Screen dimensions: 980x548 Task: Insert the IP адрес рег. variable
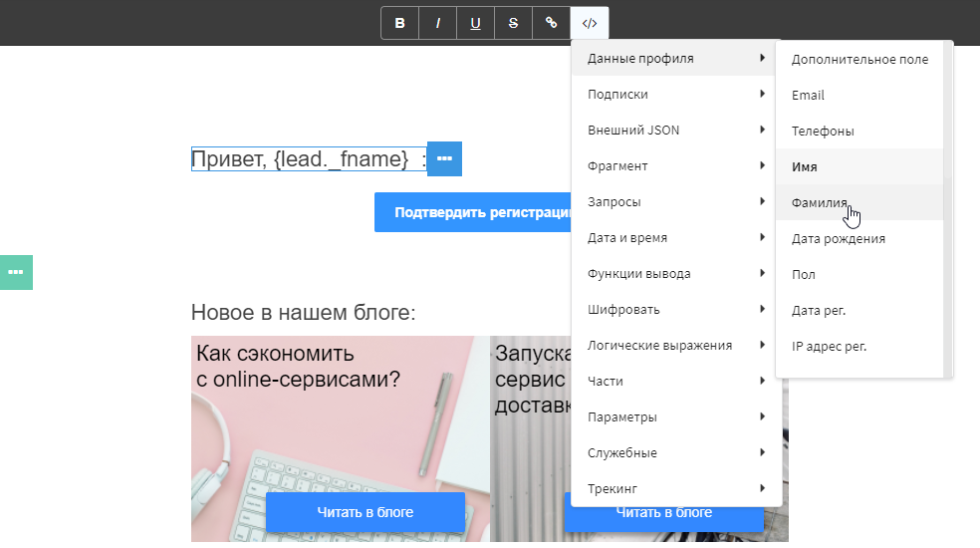point(859,346)
